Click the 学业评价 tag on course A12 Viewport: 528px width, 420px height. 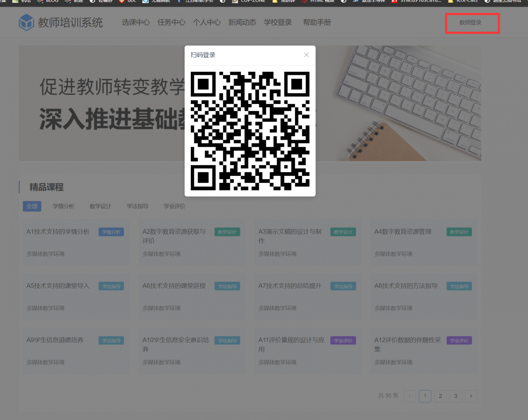[459, 341]
